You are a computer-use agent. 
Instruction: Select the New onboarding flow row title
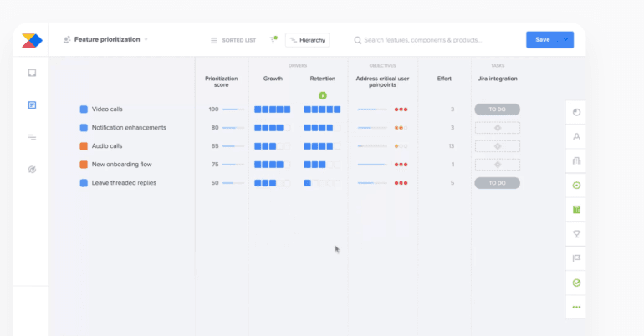coord(121,165)
